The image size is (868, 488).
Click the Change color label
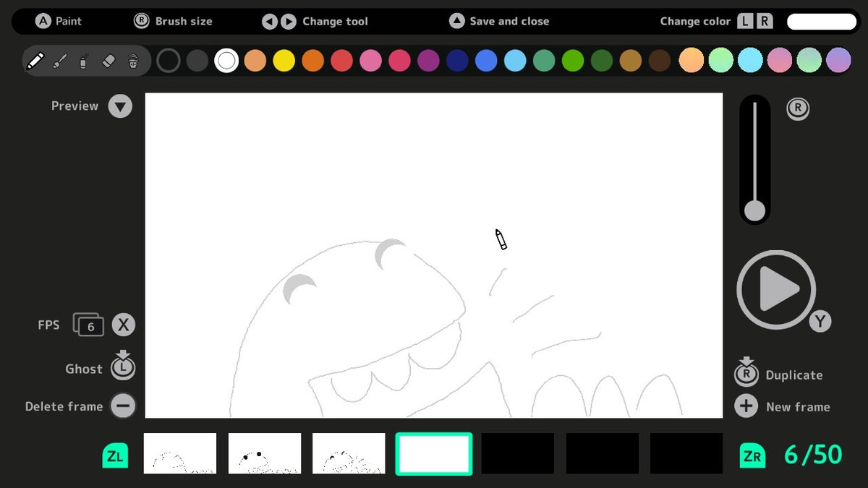click(x=695, y=21)
